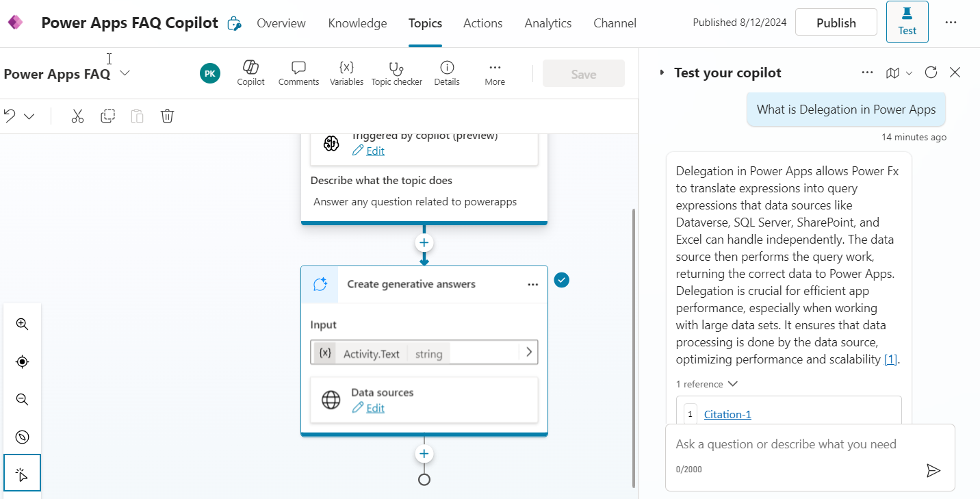Viewport: 980px width, 499px height.
Task: Zoom in on the authoring canvas
Action: pyautogui.click(x=22, y=324)
